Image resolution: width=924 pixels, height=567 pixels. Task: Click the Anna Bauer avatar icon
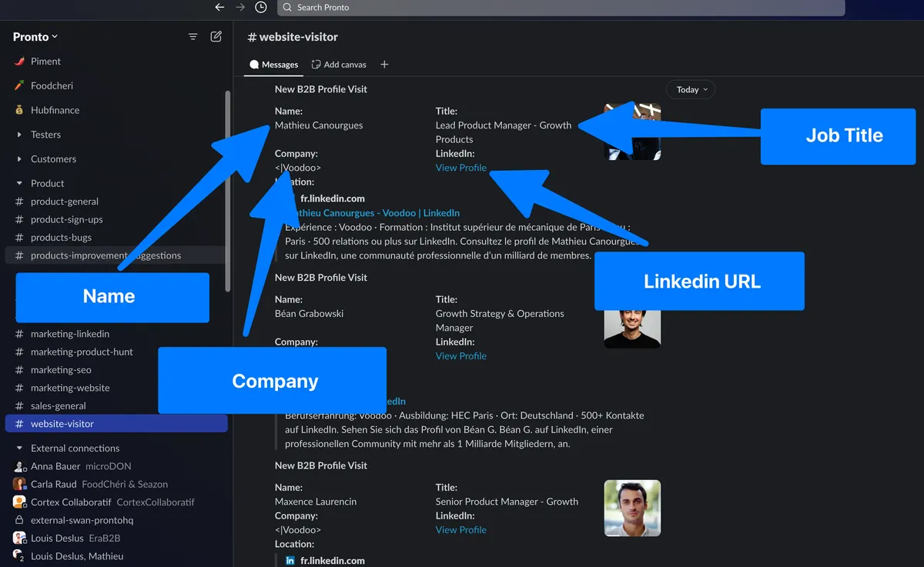point(19,466)
